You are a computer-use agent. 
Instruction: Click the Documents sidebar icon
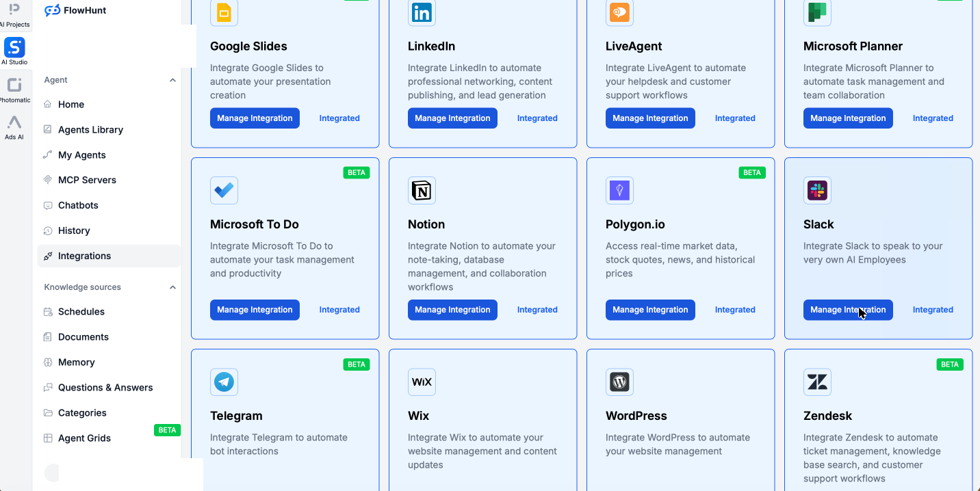48,337
